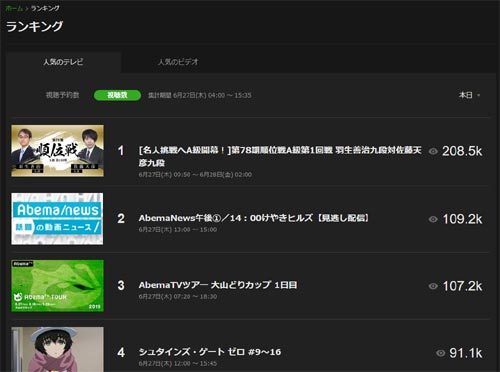Screen dimensions: 500x372
Task: Select the 視聴予約数 filter
Action: point(62,95)
